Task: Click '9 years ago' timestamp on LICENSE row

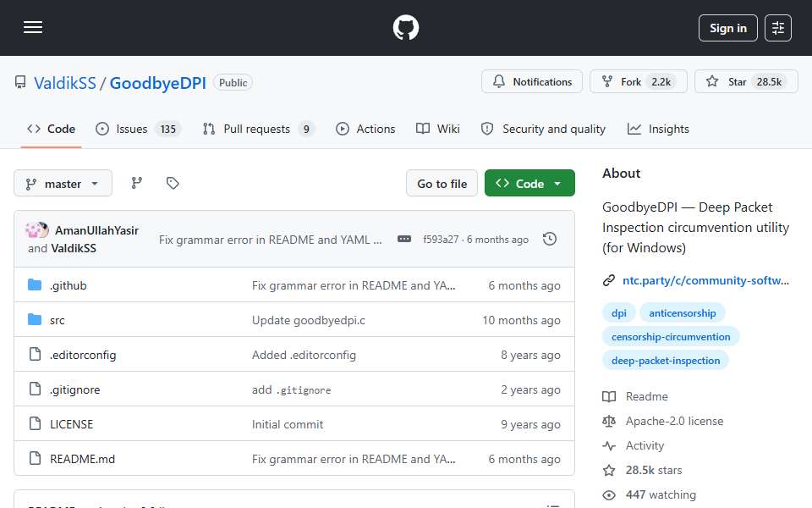Action: [x=530, y=424]
